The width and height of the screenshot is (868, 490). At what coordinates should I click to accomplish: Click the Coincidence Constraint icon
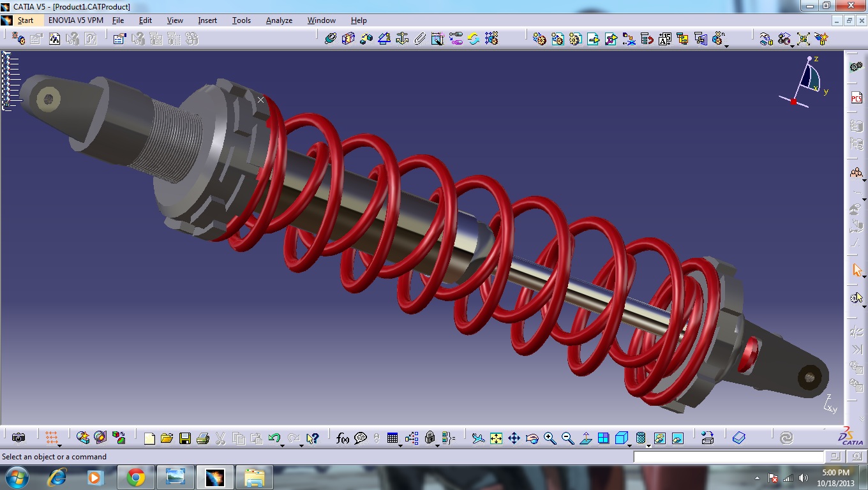coord(331,38)
